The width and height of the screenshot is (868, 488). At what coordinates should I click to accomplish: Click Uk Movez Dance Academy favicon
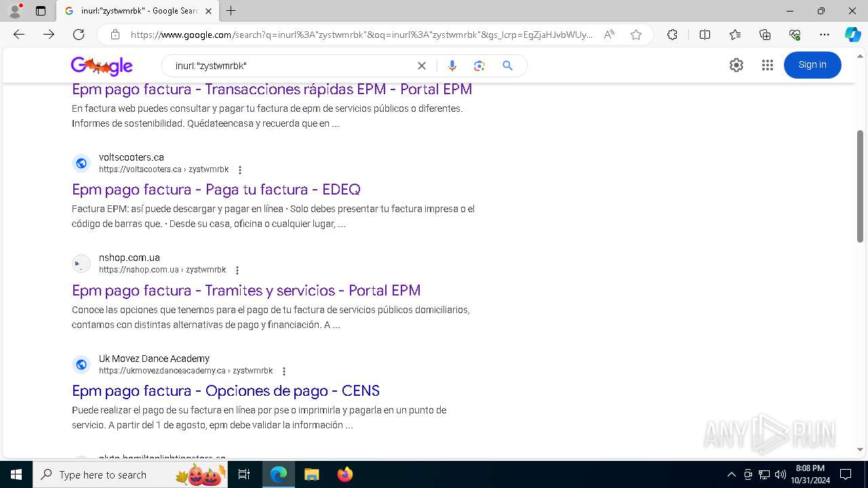(81, 365)
